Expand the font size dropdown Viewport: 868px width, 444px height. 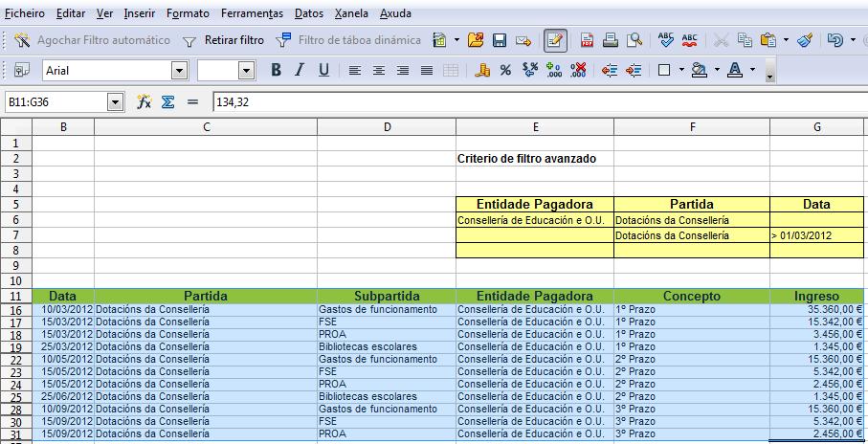(x=246, y=70)
